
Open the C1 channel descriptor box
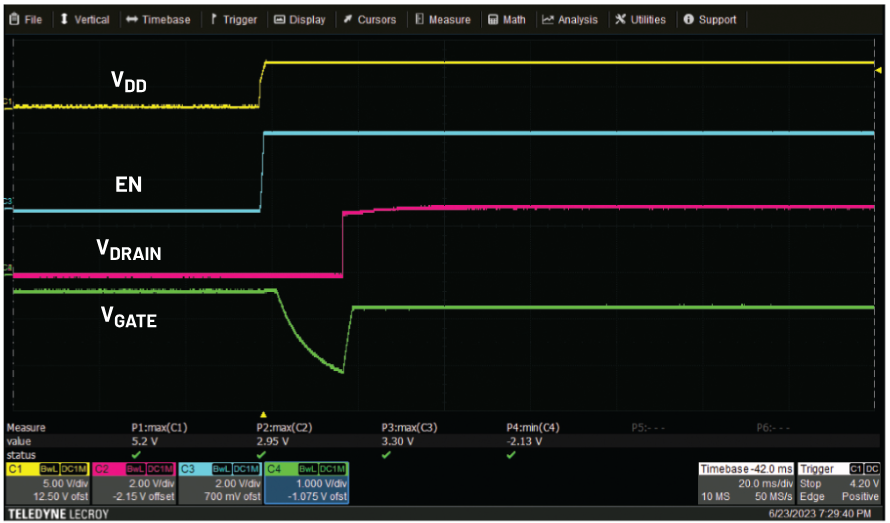47,482
